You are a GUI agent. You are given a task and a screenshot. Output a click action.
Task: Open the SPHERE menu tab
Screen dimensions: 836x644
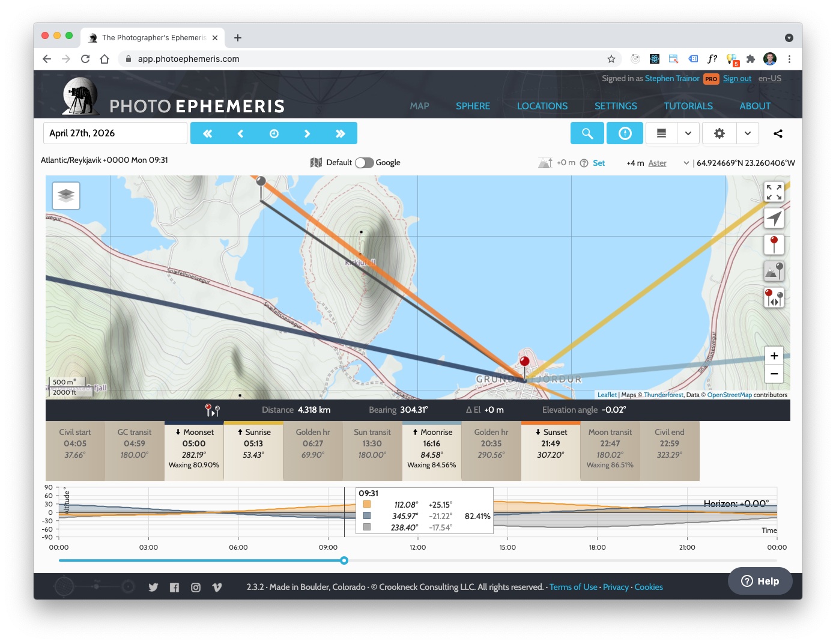[x=473, y=106]
